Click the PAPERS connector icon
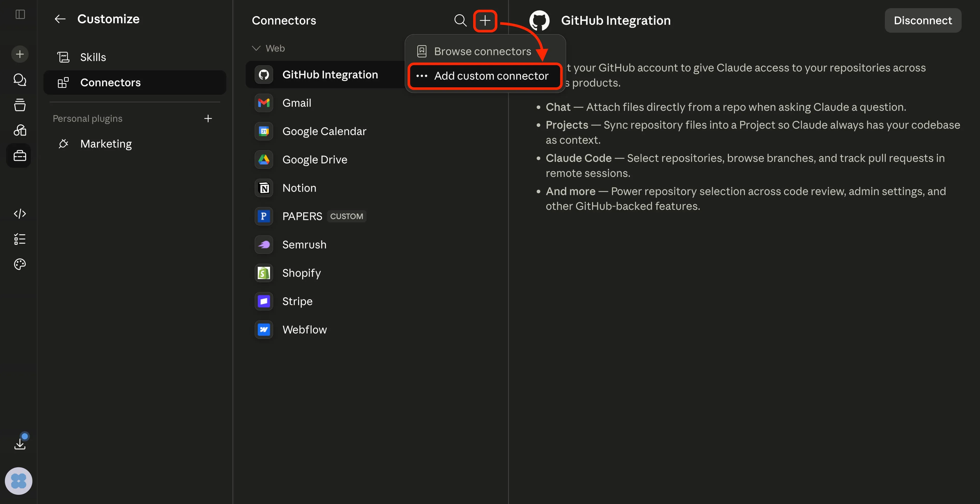980x504 pixels. point(264,216)
